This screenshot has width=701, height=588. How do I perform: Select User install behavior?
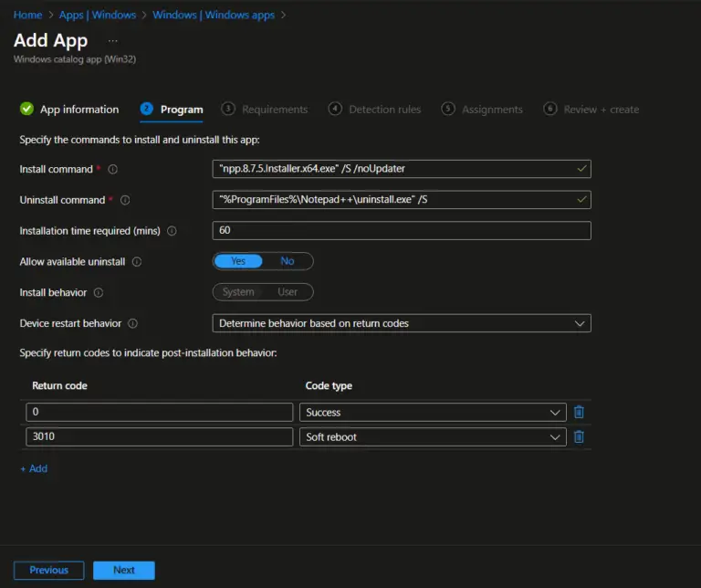287,292
